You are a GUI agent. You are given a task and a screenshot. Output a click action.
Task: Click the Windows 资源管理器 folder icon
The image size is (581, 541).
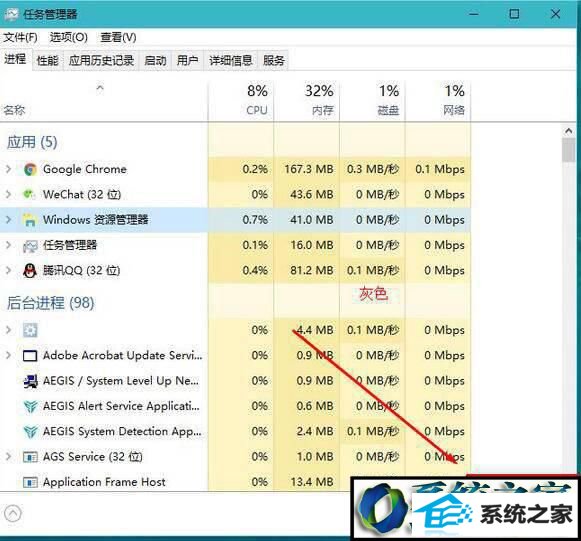[x=30, y=220]
